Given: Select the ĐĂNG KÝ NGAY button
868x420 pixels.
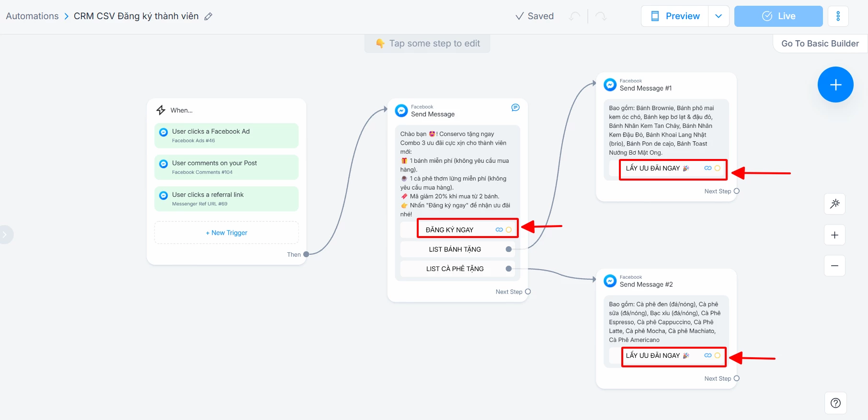Looking at the screenshot, I should (x=457, y=230).
